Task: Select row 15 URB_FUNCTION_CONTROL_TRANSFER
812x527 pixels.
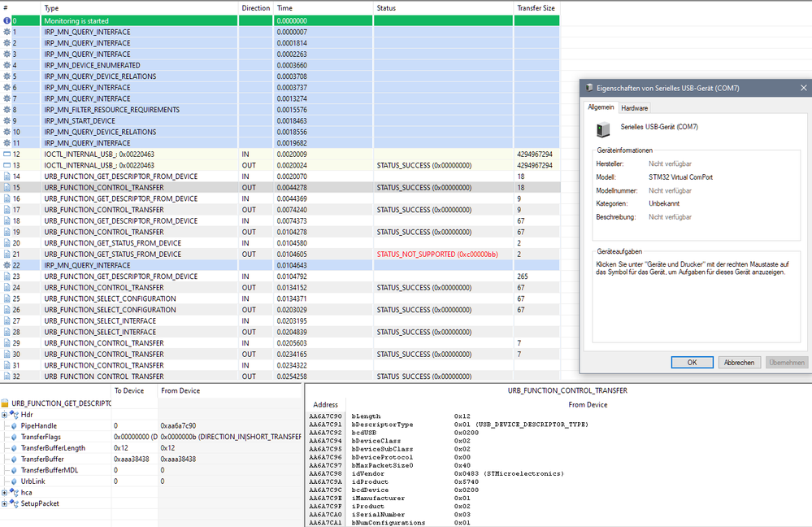Action: point(280,188)
